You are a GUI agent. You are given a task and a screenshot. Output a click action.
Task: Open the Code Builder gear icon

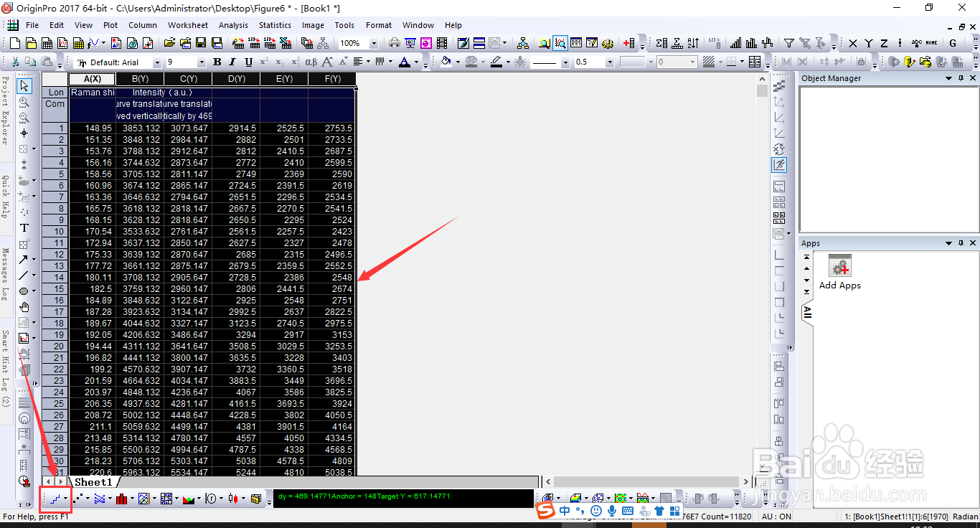[x=608, y=43]
